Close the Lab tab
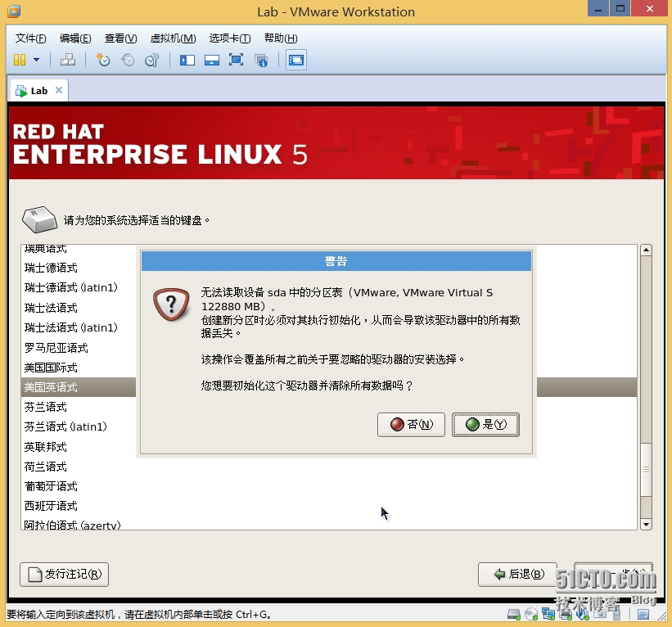This screenshot has width=672, height=627. 59,90
